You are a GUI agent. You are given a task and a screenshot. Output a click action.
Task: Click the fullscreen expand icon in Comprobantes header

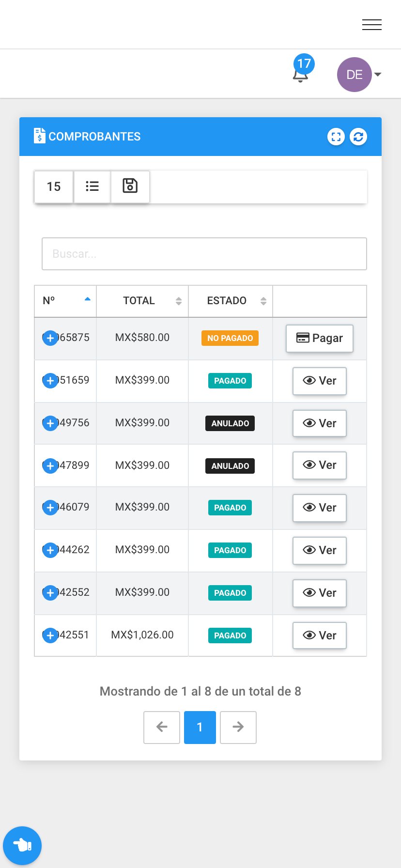[336, 137]
